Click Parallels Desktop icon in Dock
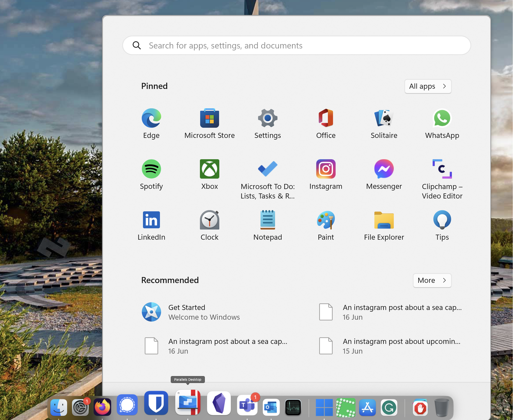The height and width of the screenshot is (420, 513). [x=188, y=402]
